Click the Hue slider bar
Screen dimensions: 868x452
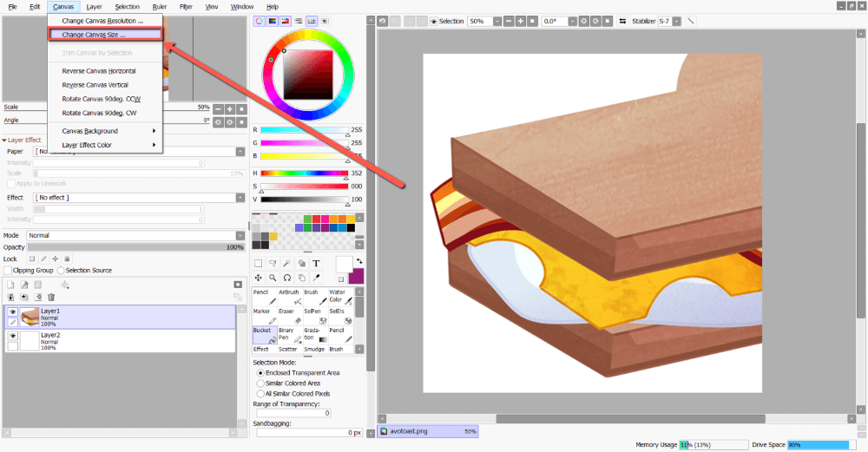point(304,173)
